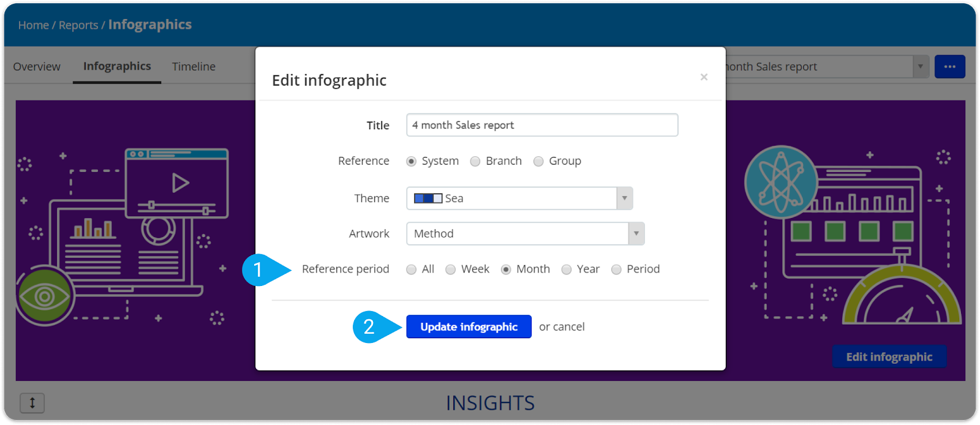Image resolution: width=980 pixels, height=425 pixels.
Task: Expand the Theme dropdown arrow
Action: (x=624, y=198)
